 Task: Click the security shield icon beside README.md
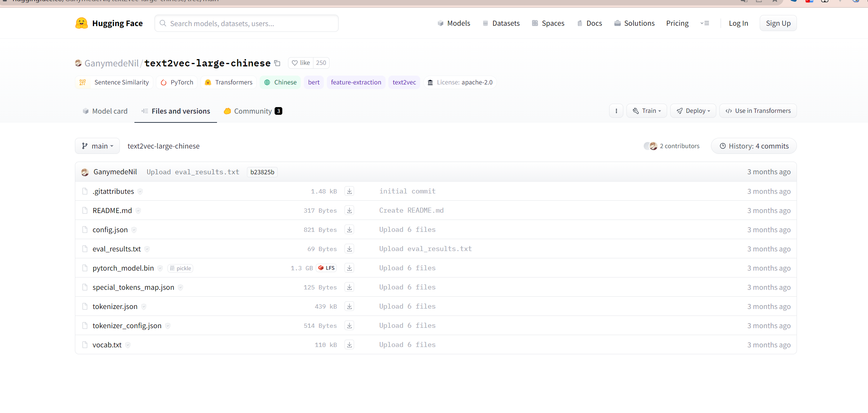coord(138,211)
